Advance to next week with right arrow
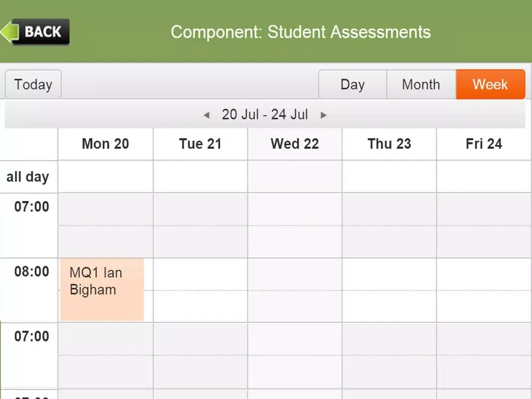 pos(323,115)
